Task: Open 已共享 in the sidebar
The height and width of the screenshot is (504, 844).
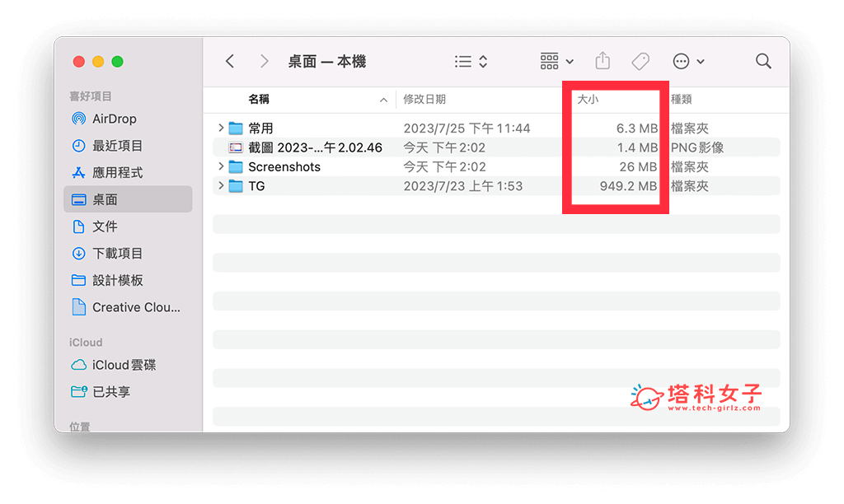Action: [128, 391]
